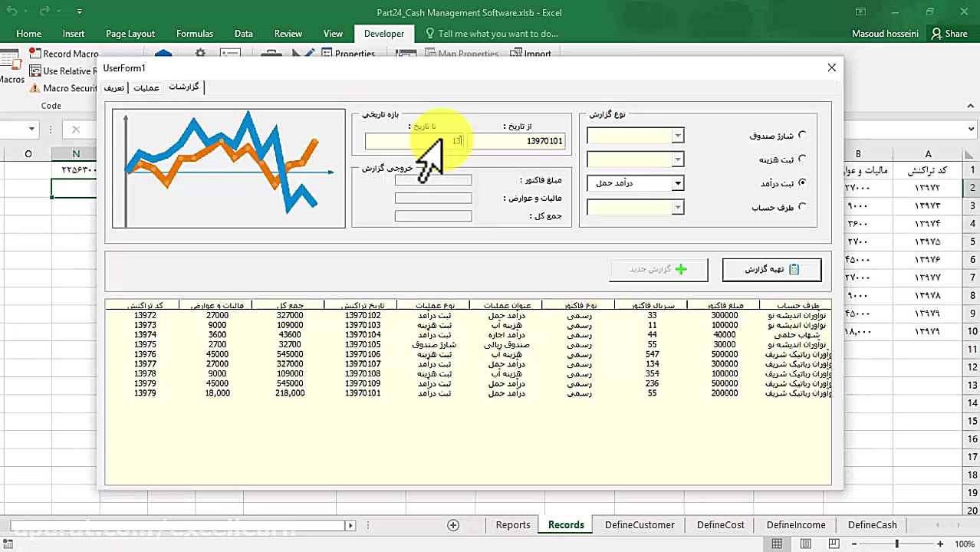Click the از تاریخ date field

[518, 141]
